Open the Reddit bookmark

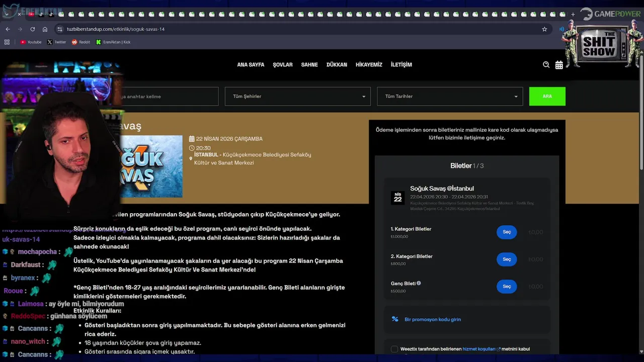click(80, 42)
